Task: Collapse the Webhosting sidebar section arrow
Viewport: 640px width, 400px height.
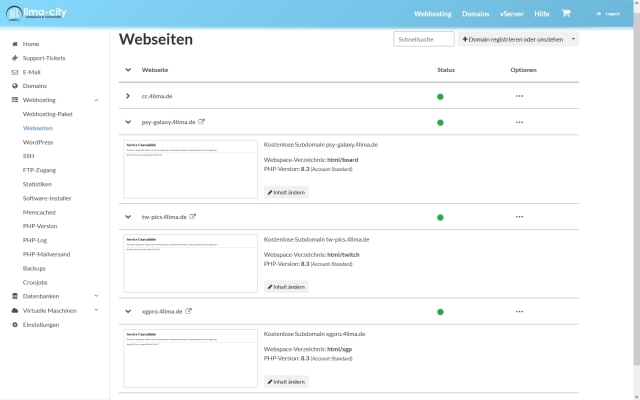Action: click(x=96, y=100)
